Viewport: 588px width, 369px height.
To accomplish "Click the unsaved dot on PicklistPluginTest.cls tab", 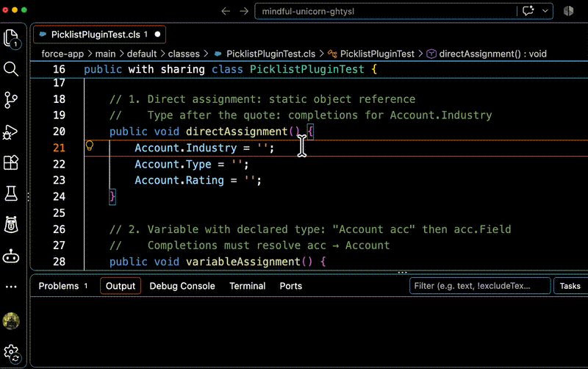I will (157, 35).
